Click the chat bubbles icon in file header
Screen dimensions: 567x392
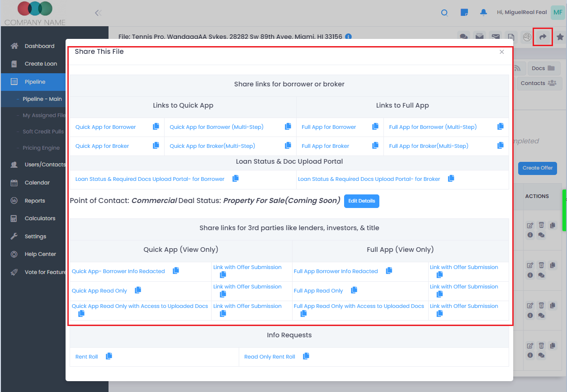(463, 37)
